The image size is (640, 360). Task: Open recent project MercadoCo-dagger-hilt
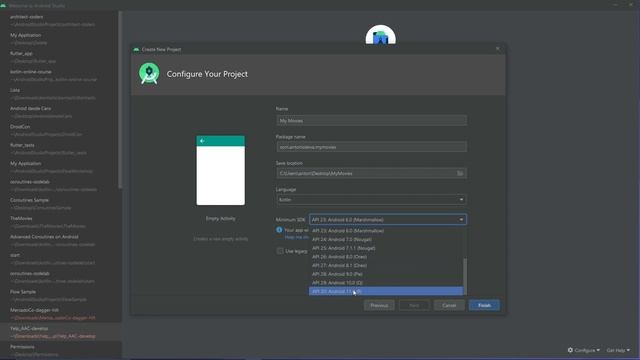click(x=60, y=314)
